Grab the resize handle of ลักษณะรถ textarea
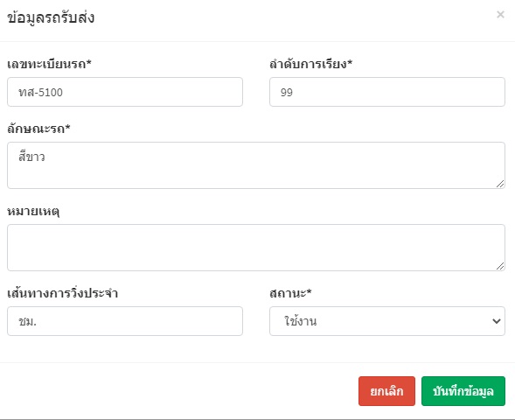 pos(500,184)
